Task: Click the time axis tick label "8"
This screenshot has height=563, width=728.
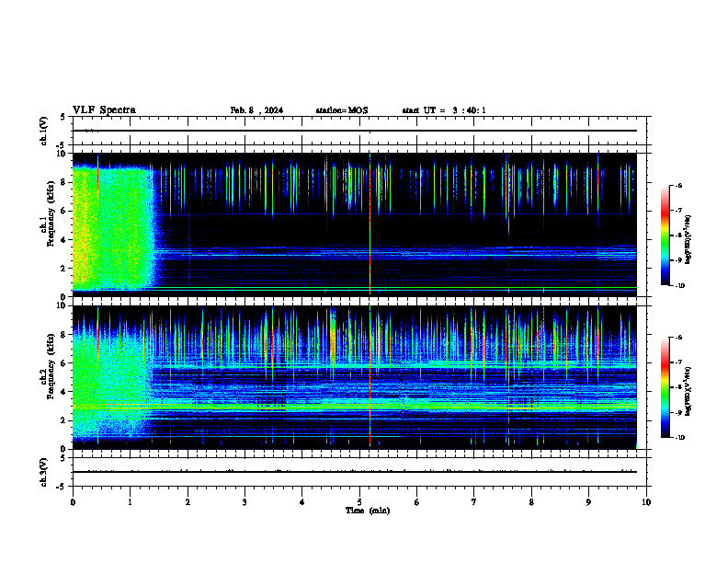Action: coord(531,502)
